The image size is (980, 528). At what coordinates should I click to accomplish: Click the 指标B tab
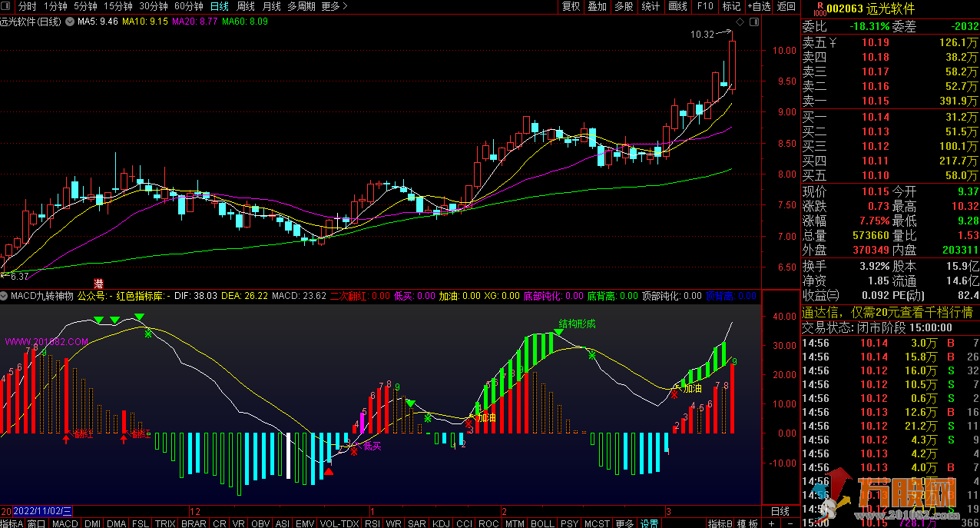click(x=720, y=523)
